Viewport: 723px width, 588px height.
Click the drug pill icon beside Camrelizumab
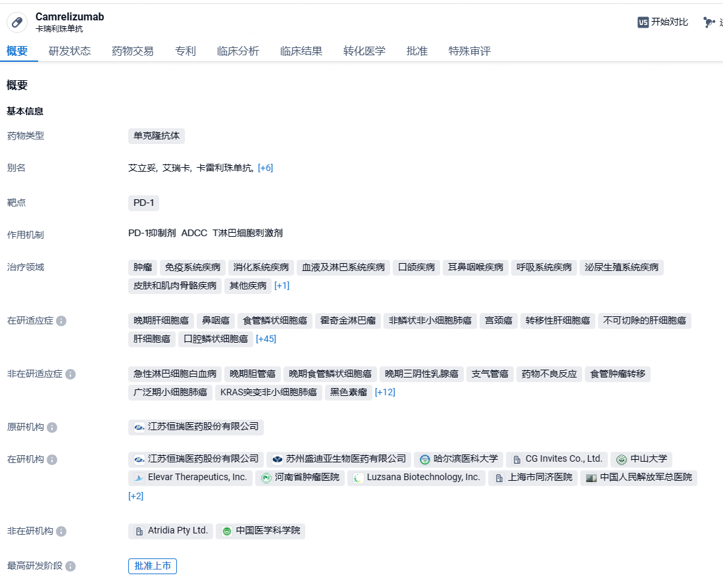[x=17, y=22]
